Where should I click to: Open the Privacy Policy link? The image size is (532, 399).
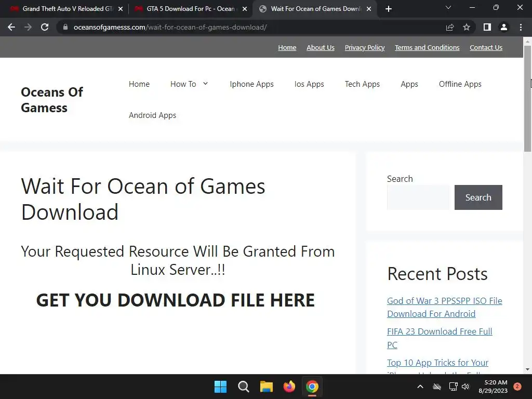pos(365,47)
